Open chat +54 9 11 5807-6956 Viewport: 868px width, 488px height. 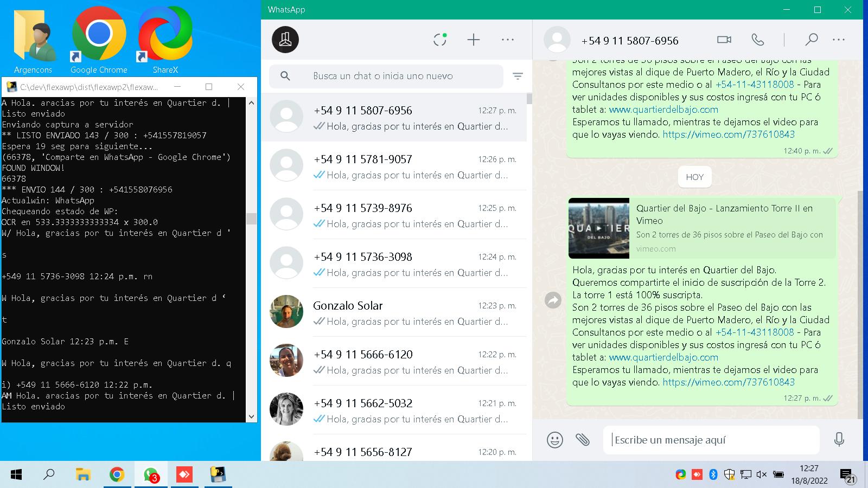394,118
